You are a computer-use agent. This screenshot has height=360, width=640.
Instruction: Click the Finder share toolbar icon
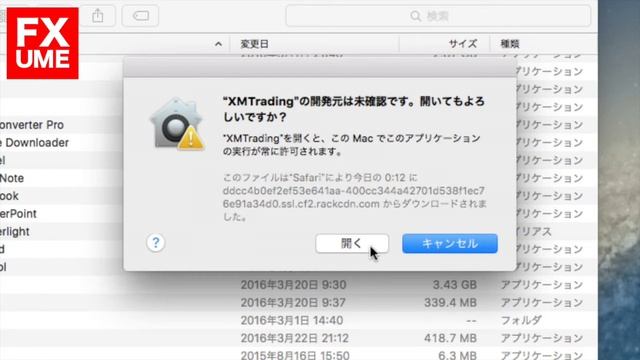tap(98, 16)
